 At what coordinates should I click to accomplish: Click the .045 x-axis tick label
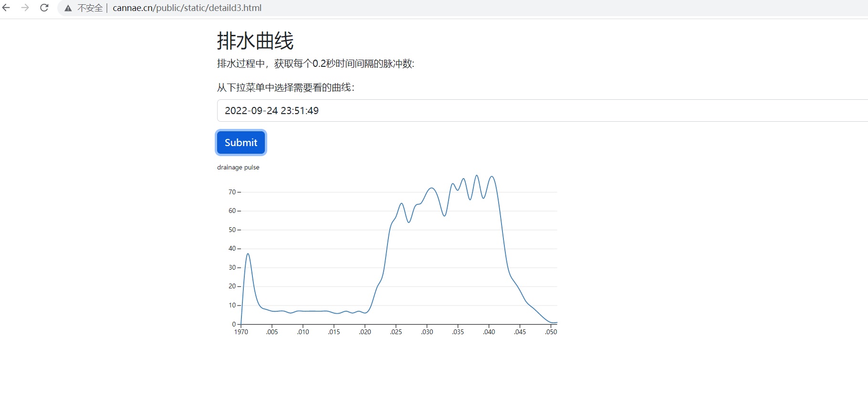click(520, 332)
